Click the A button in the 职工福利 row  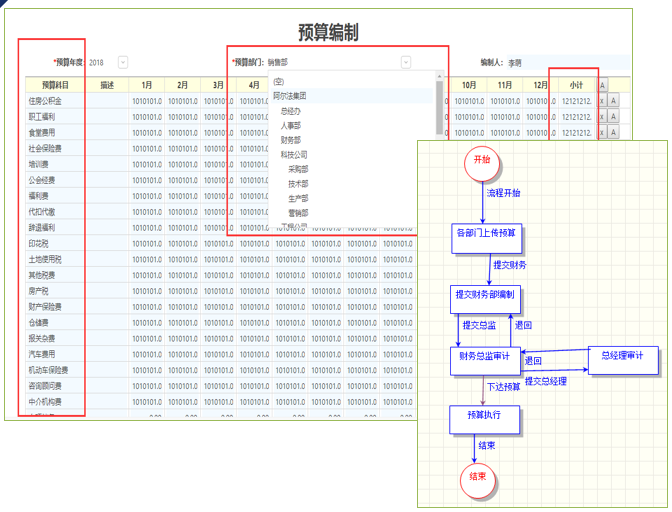(613, 117)
